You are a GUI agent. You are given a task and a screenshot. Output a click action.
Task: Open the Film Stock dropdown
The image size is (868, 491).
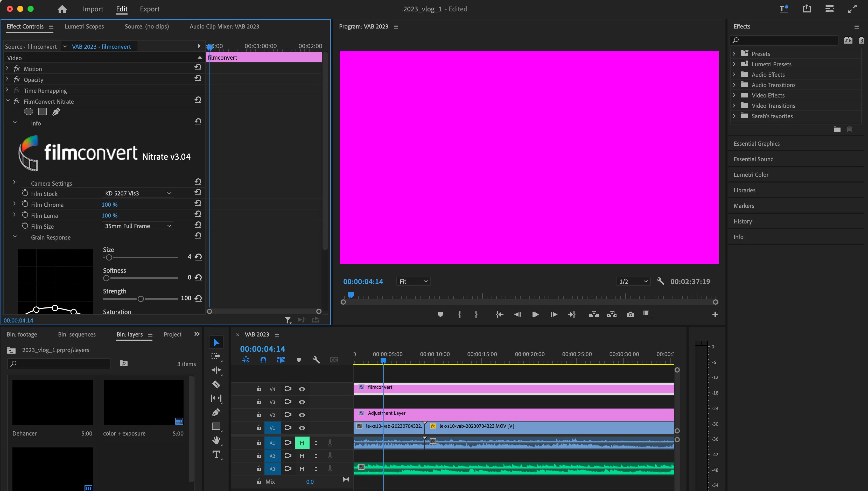point(138,193)
